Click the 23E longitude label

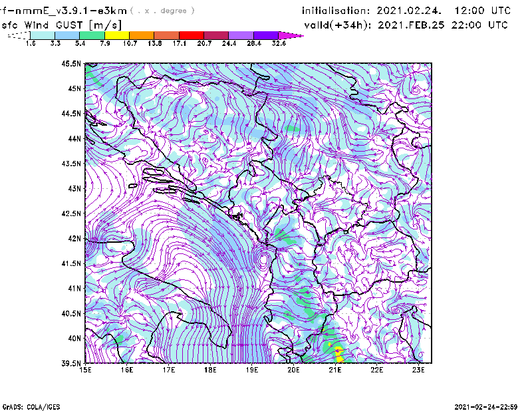[x=418, y=370]
